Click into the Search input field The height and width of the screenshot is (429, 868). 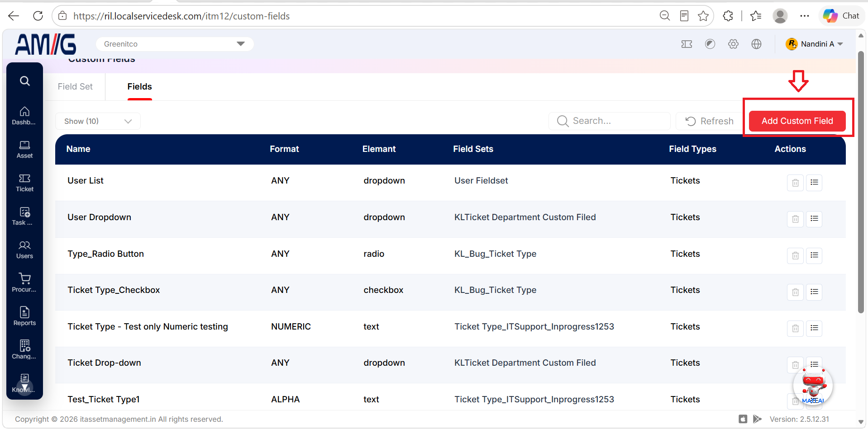point(610,121)
